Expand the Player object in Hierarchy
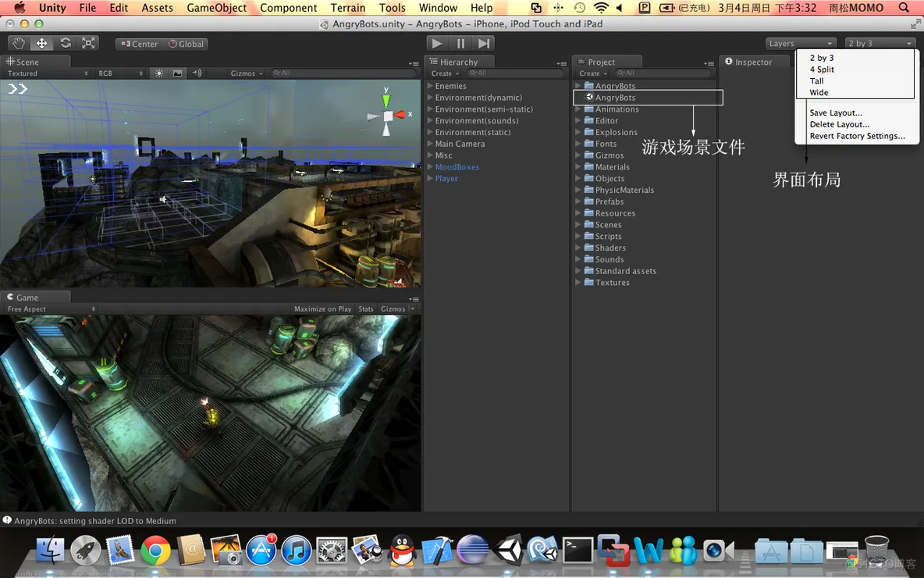Screen dimensions: 924x578 pos(430,178)
